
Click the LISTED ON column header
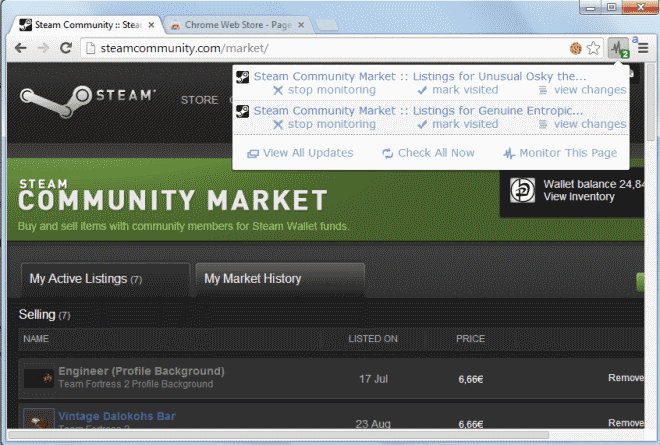pos(373,338)
